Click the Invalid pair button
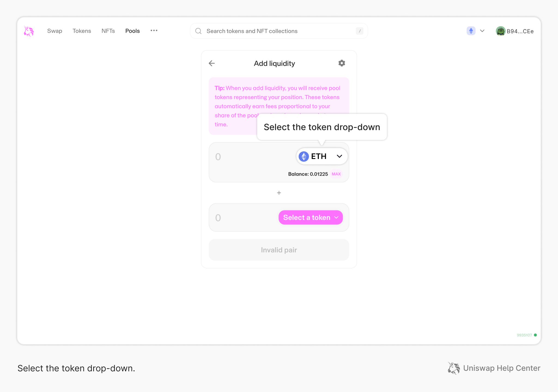The image size is (558, 392). click(279, 250)
